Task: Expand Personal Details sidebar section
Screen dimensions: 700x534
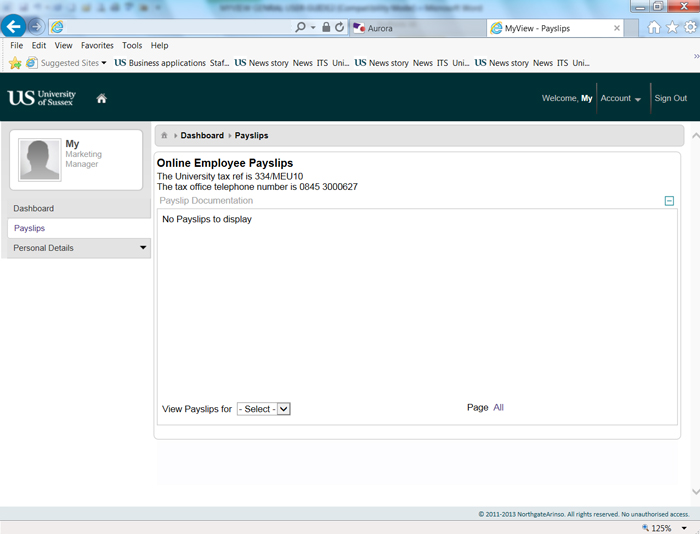Action: pos(79,248)
